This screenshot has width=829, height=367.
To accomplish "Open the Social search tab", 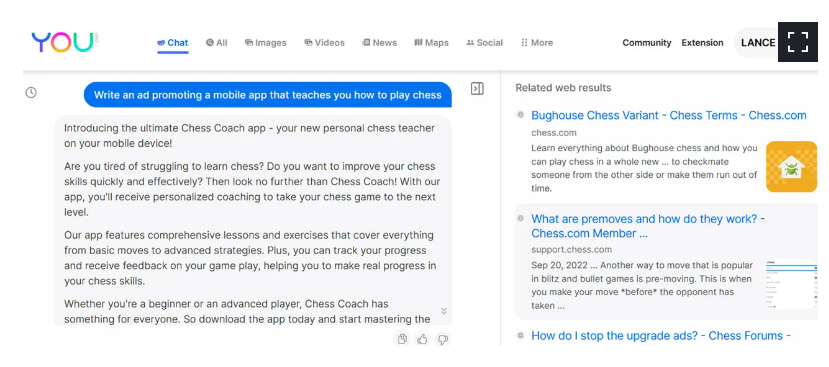I will tap(484, 43).
